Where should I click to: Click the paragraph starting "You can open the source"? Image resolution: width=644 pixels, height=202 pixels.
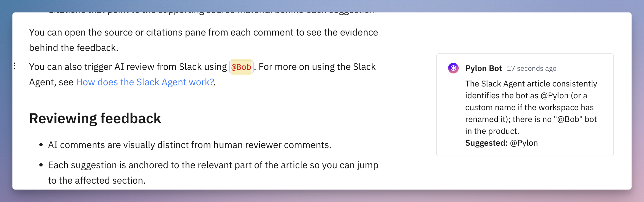pyautogui.click(x=203, y=32)
